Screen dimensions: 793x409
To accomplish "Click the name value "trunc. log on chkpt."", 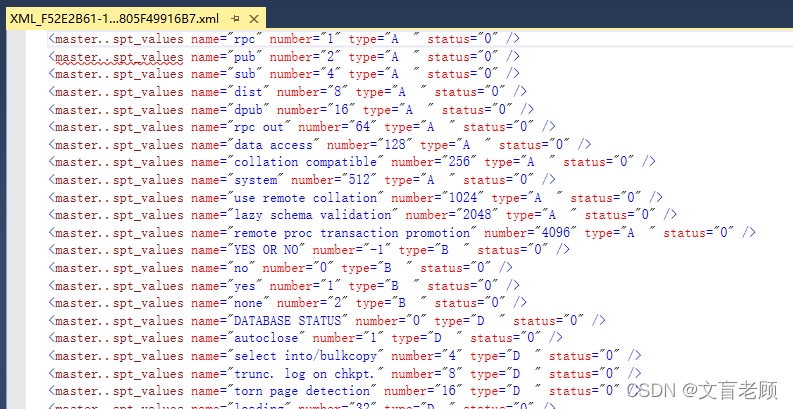I will pyautogui.click(x=305, y=373).
